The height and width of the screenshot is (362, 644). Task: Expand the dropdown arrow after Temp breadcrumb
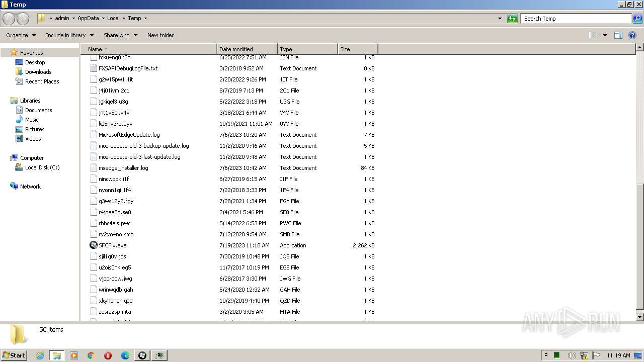click(x=145, y=19)
